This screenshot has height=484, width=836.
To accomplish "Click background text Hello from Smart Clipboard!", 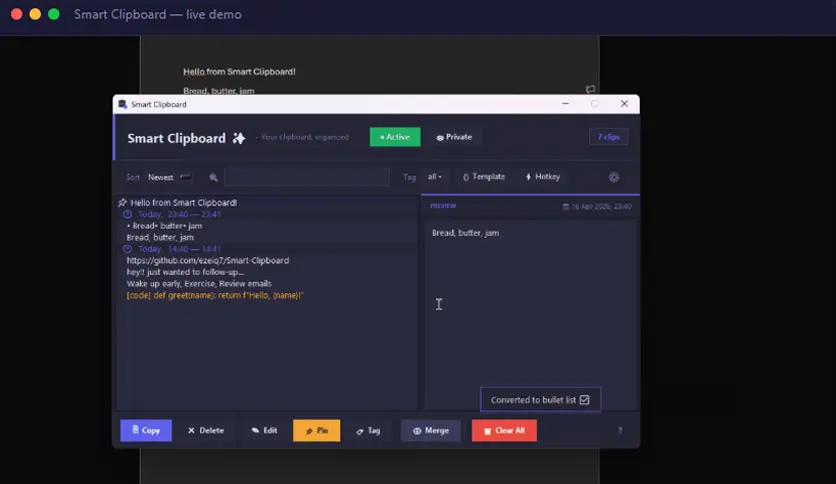I will click(x=239, y=71).
